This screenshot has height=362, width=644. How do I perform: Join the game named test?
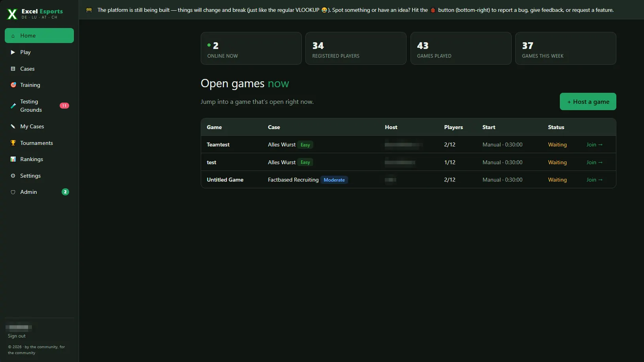click(x=595, y=162)
